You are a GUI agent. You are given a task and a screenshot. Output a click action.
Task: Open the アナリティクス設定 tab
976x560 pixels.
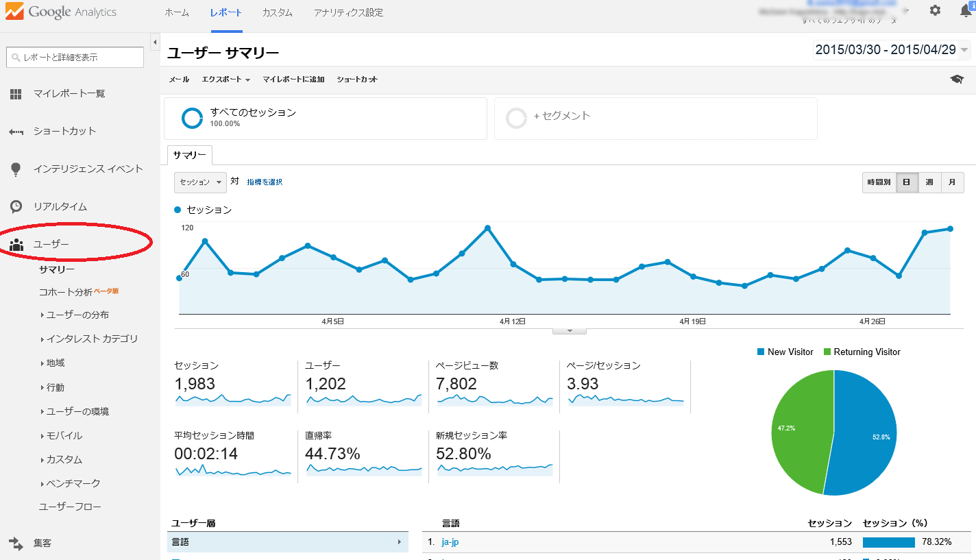pyautogui.click(x=348, y=13)
